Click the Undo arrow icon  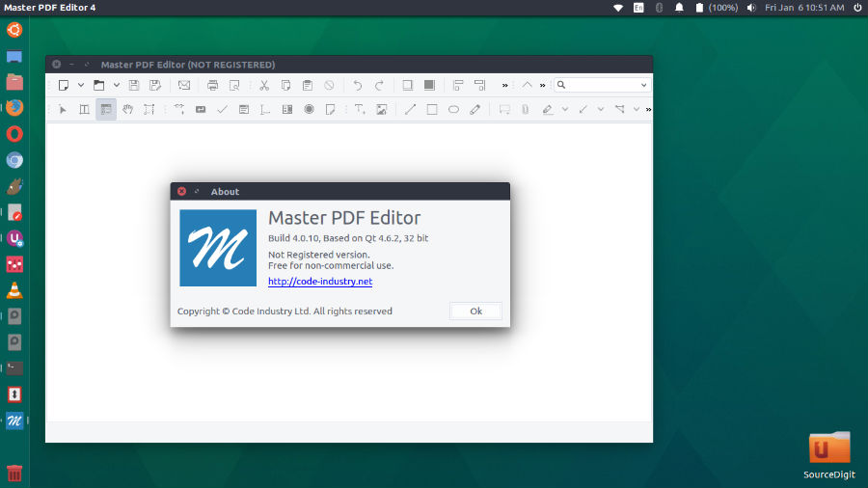358,85
